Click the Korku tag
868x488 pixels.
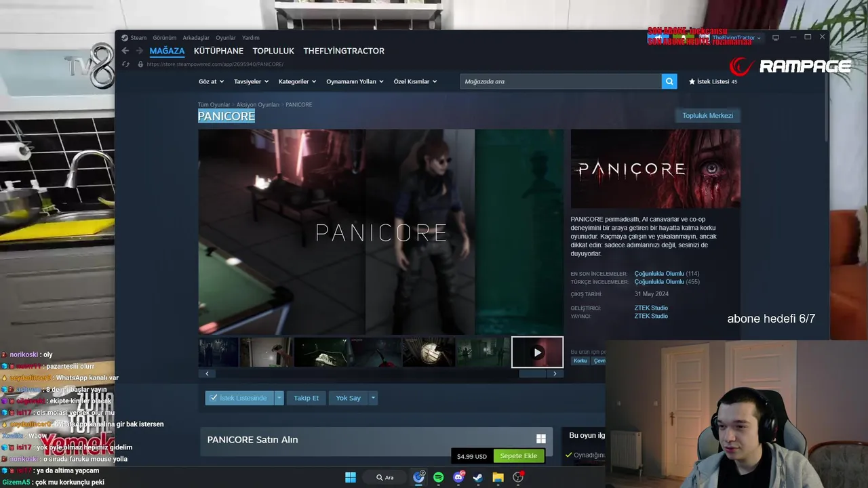(580, 361)
